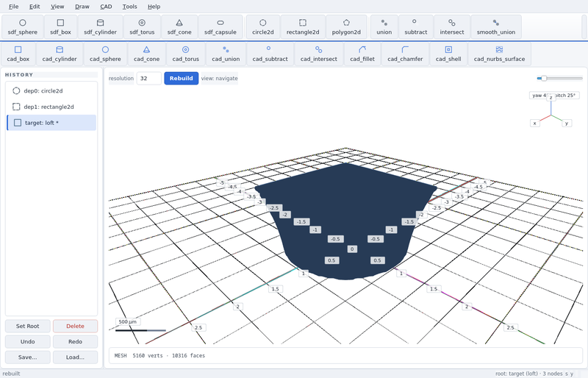
Task: Add an sdf_cylinder primitive
Action: tap(100, 27)
